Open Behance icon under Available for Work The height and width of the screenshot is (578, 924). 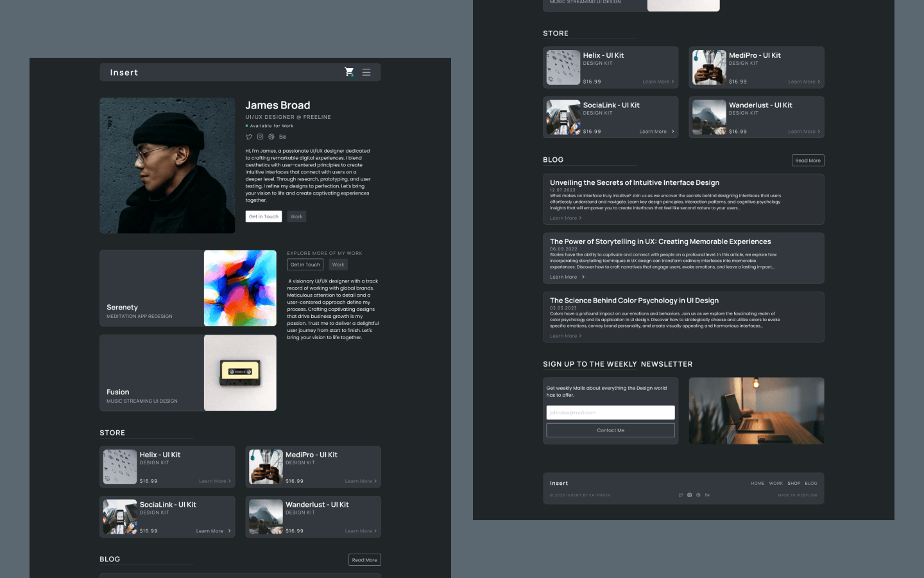click(282, 137)
